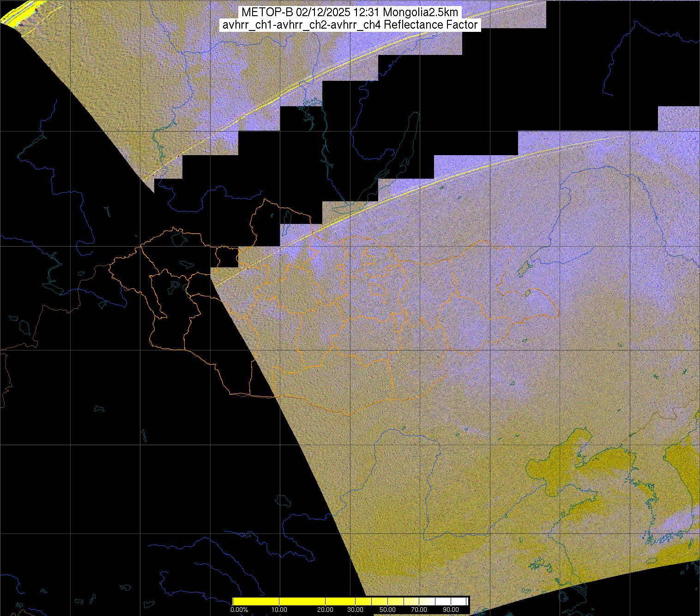The height and width of the screenshot is (616, 700).
Task: Click the 10.00 label on the color scale
Action: (x=280, y=610)
